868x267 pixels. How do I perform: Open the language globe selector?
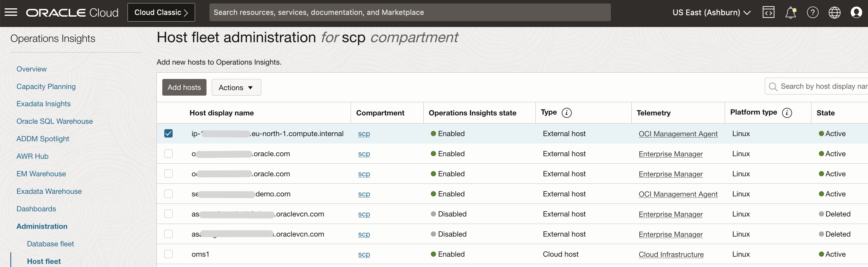click(834, 12)
